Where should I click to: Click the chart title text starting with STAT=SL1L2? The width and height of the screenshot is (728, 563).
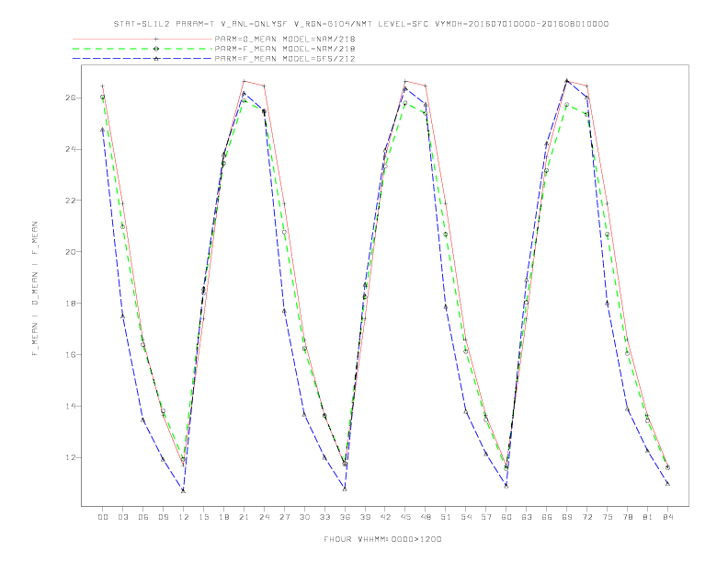tap(361, 24)
